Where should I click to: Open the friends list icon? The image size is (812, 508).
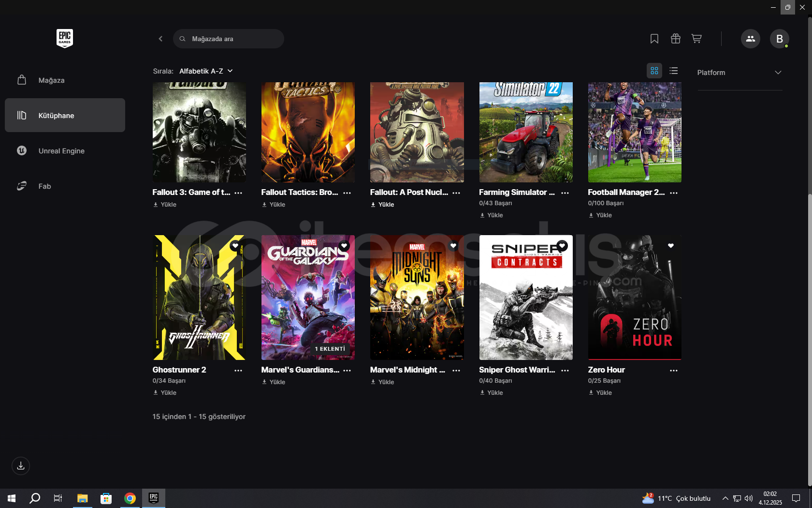coord(750,39)
